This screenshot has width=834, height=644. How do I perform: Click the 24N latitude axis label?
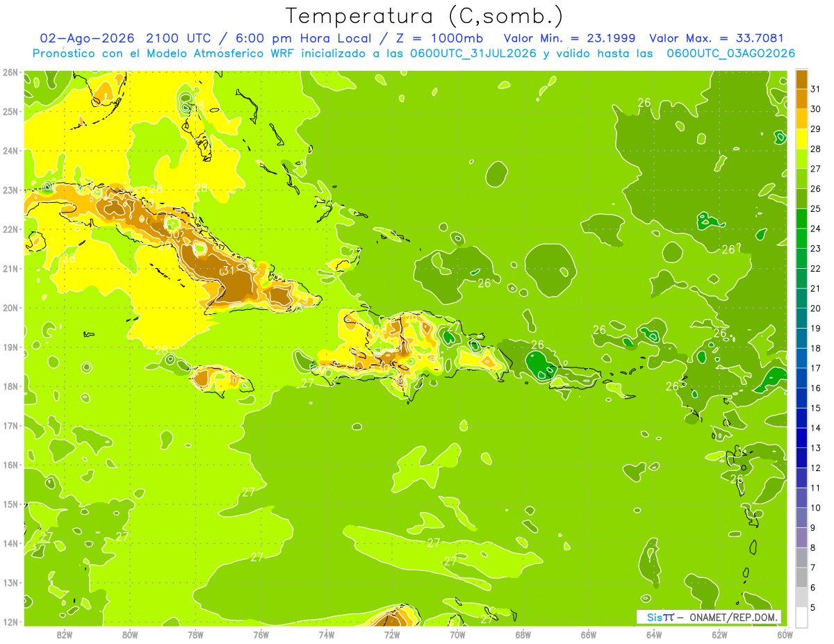pyautogui.click(x=10, y=151)
